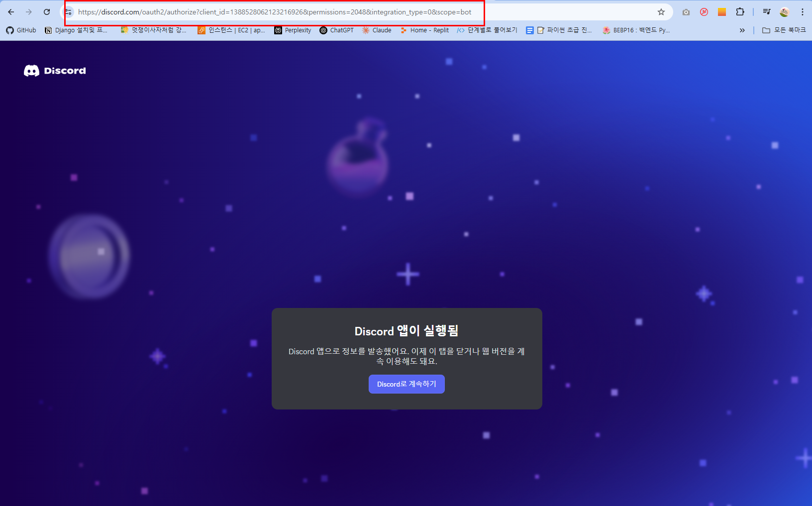This screenshot has height=506, width=812.
Task: Open the Django 설치및 bookmark
Action: coord(77,30)
